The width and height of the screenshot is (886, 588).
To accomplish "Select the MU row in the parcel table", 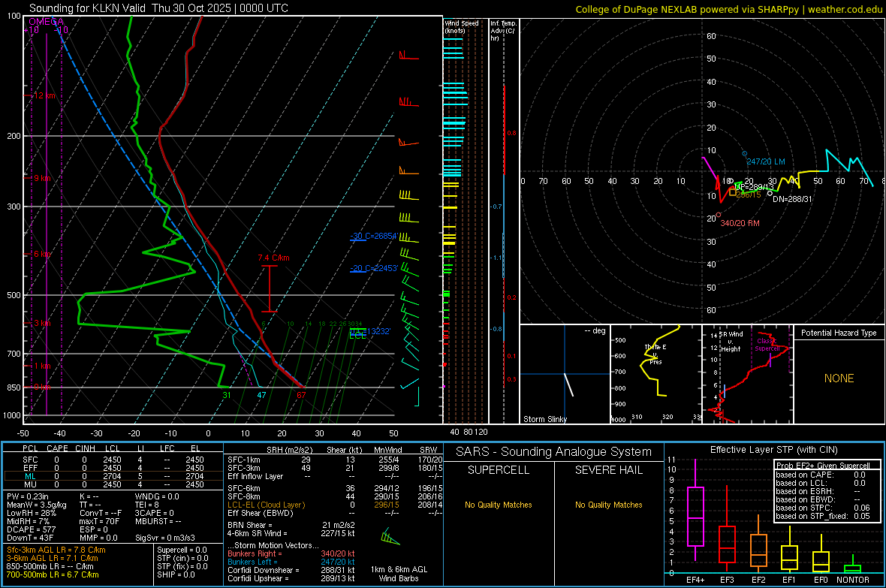I will pyautogui.click(x=113, y=484).
